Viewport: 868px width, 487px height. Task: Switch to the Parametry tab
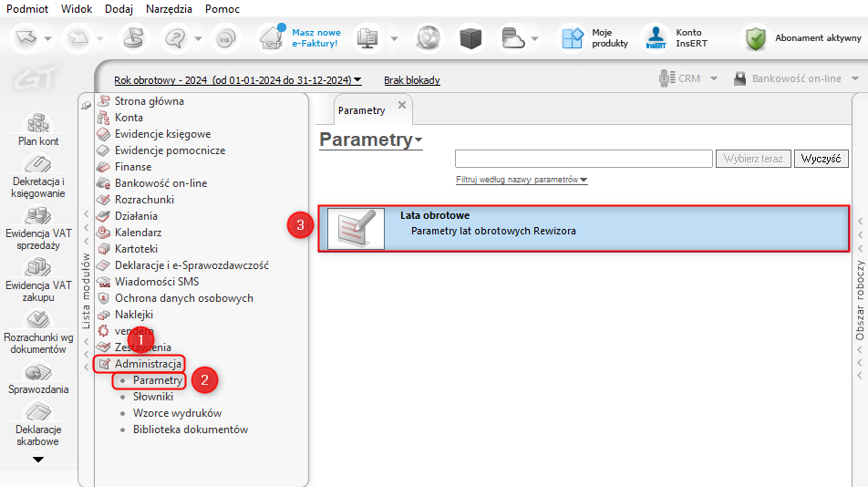tap(361, 110)
